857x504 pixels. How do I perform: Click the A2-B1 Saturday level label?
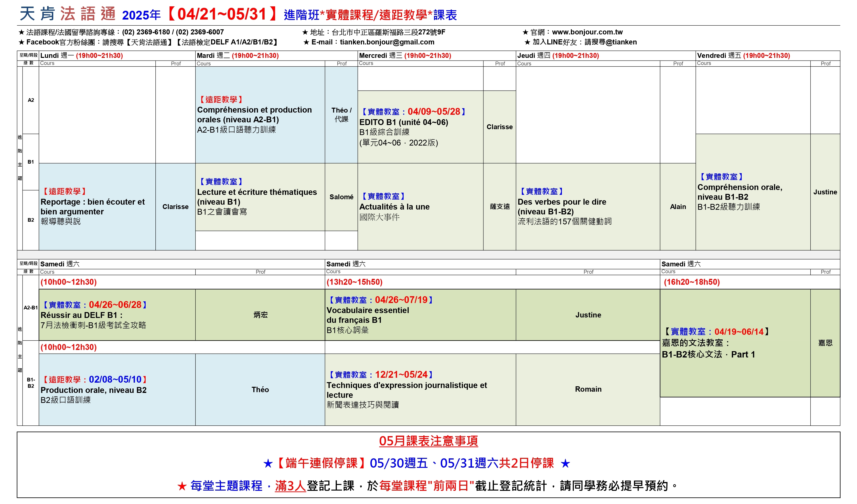coord(31,308)
